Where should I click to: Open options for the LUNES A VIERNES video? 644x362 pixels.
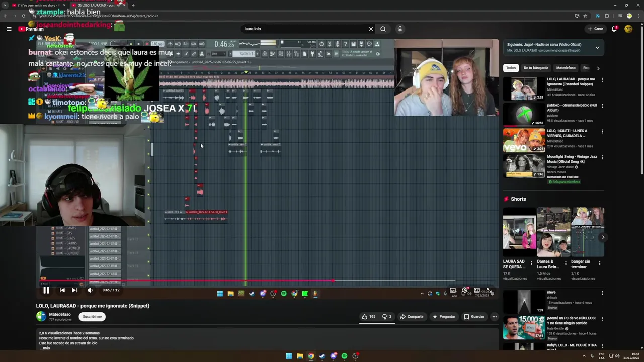[602, 132]
